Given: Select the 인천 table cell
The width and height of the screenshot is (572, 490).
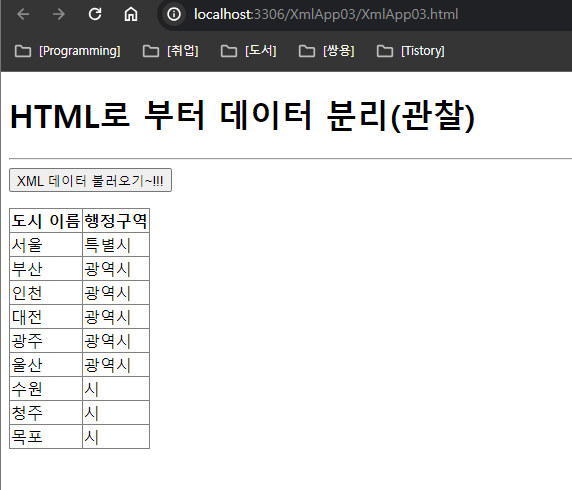Looking at the screenshot, I should pos(46,293).
